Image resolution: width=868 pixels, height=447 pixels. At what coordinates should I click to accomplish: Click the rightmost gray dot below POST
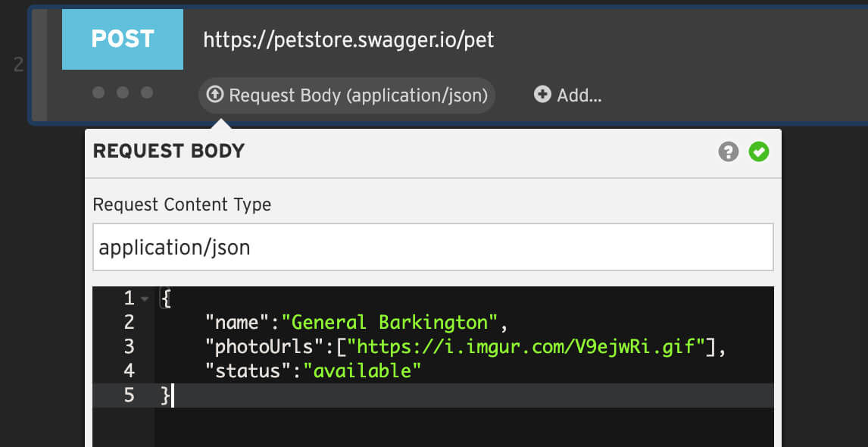coord(145,92)
